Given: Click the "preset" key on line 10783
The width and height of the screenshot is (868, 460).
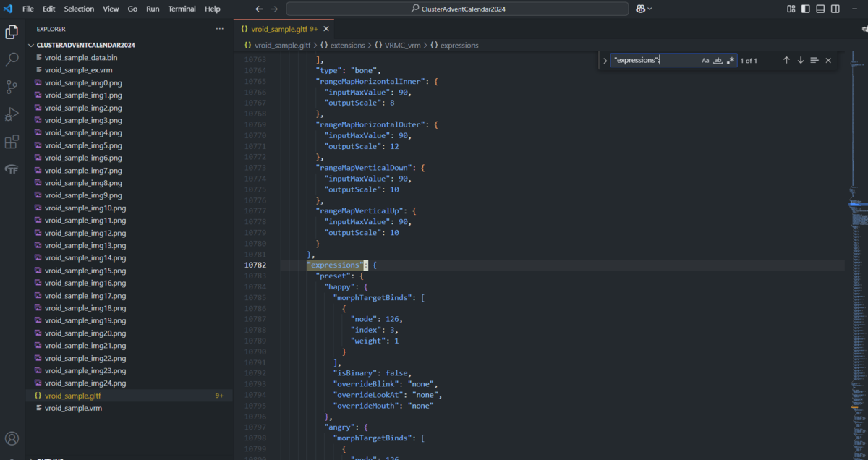Looking at the screenshot, I should click(x=334, y=276).
